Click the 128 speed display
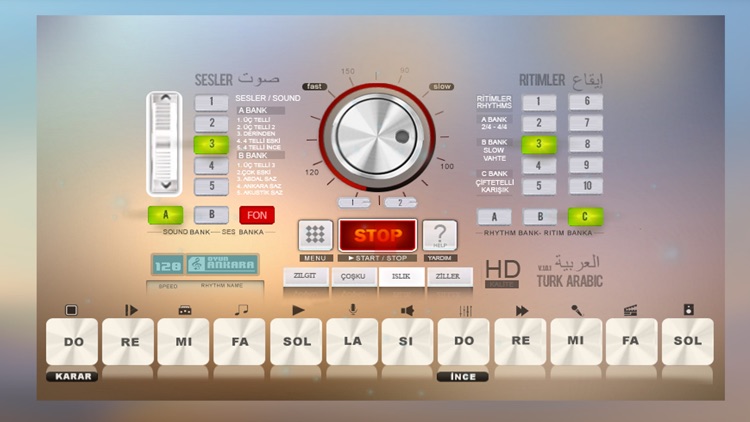Screen dimensions: 750x422 click(168, 265)
